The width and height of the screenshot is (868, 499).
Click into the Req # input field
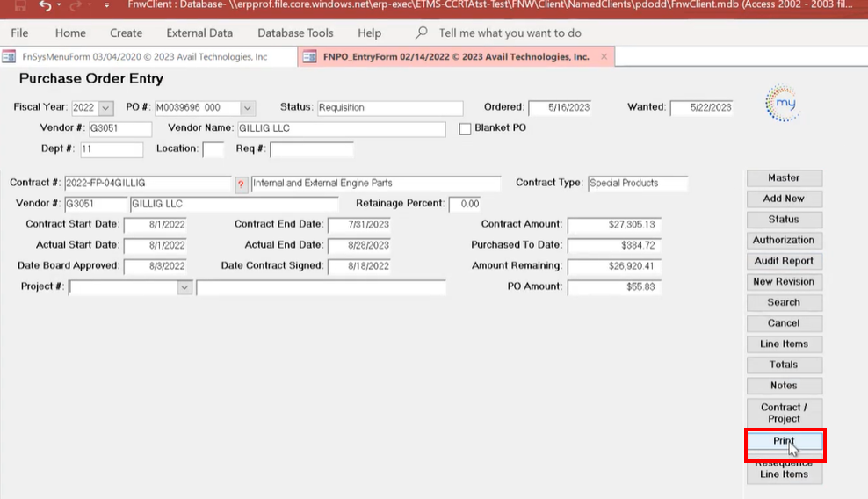pos(311,149)
